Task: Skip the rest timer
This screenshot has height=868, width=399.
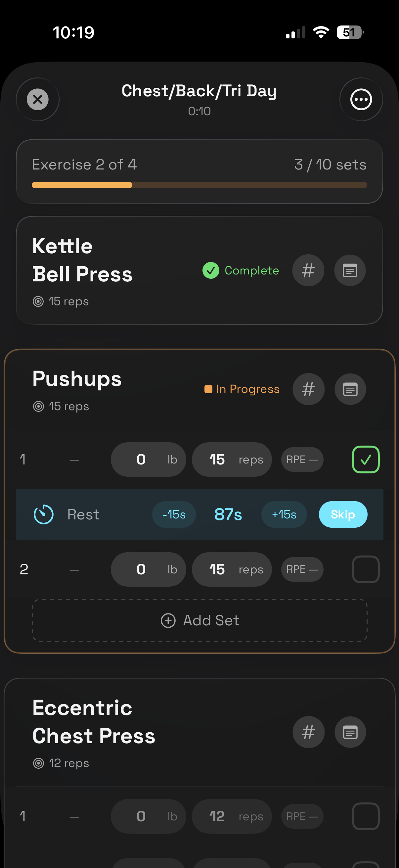Action: point(343,514)
